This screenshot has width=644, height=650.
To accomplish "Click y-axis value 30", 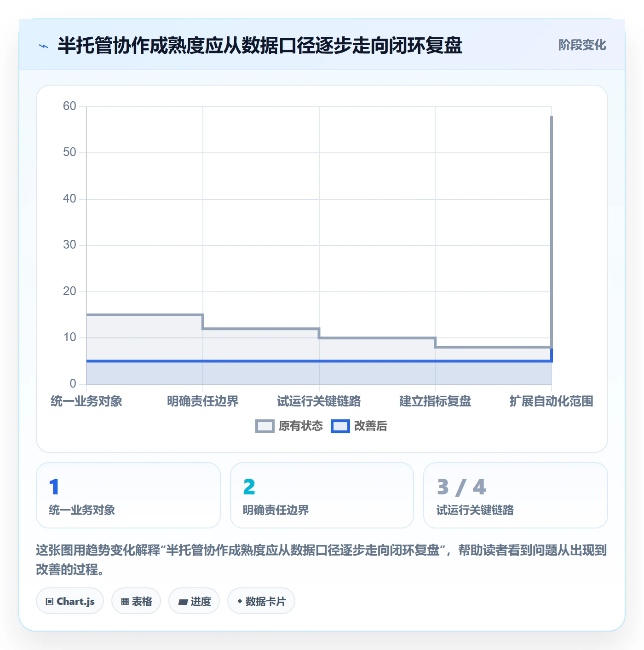I will 69,245.
